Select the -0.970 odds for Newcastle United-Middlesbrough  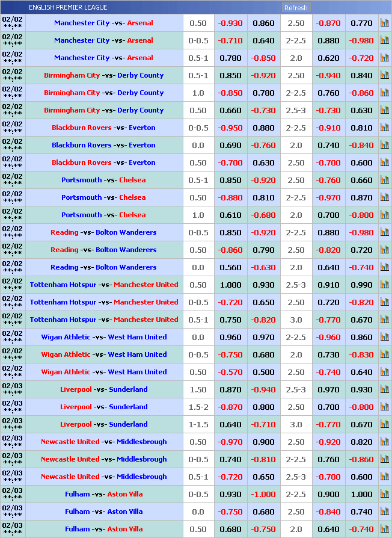230,442
